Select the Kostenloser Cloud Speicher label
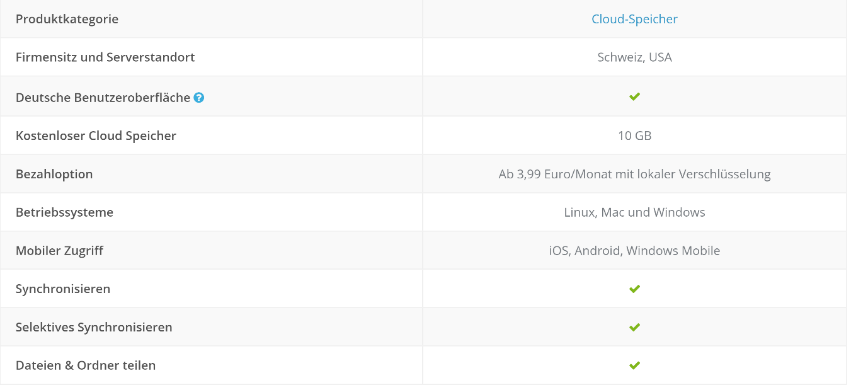The height and width of the screenshot is (385, 868). (96, 135)
